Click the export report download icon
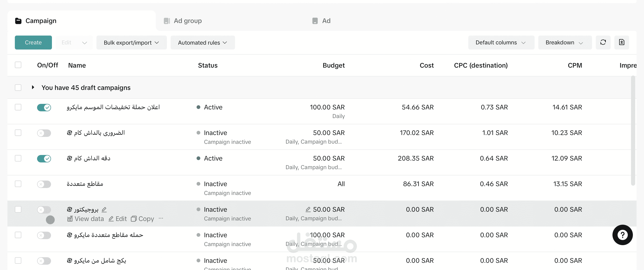 [x=621, y=42]
